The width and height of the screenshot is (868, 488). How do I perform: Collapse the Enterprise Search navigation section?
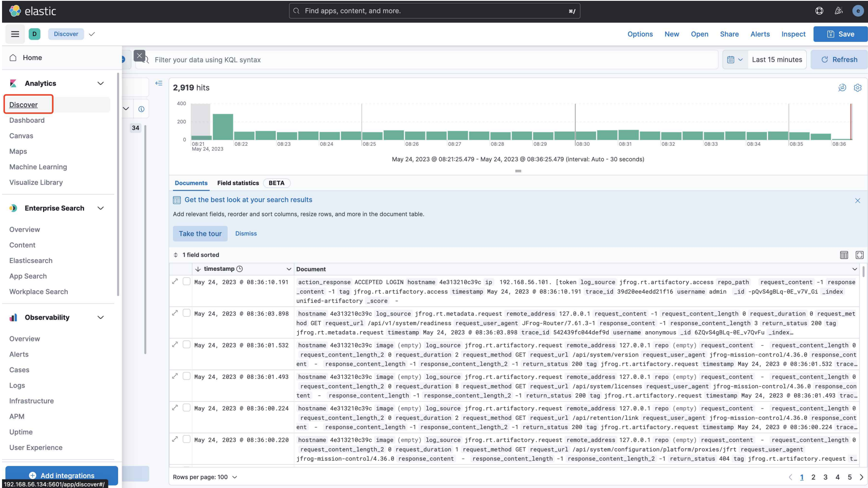pos(100,208)
